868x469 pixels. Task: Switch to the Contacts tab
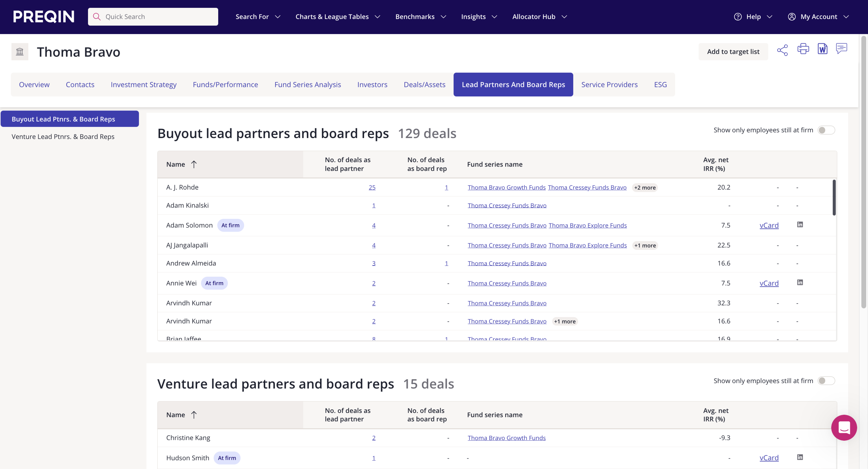[80, 85]
